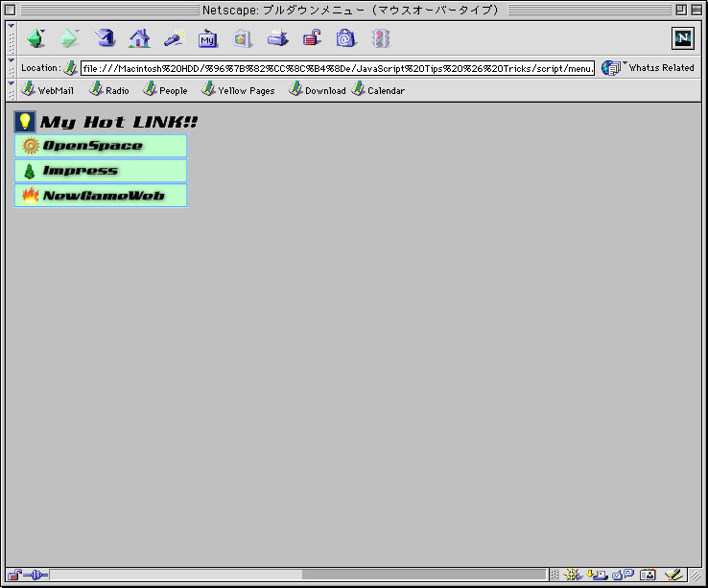Open Navigator from the ship wheel icon
The image size is (708, 588).
click(x=573, y=575)
